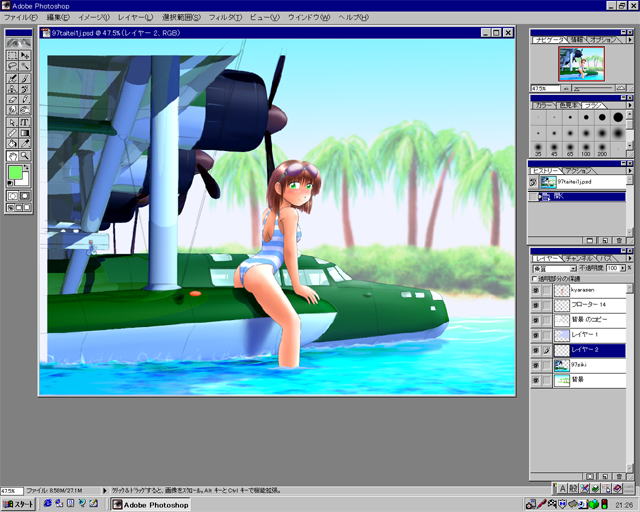Open the 編集 menu
640x512 pixels.
click(58, 18)
